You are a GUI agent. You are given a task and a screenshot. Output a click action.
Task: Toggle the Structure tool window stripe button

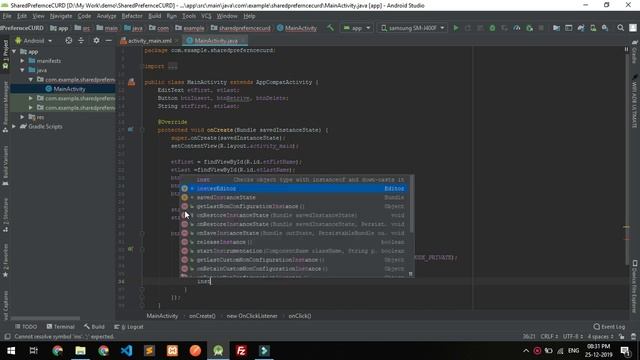point(5,216)
